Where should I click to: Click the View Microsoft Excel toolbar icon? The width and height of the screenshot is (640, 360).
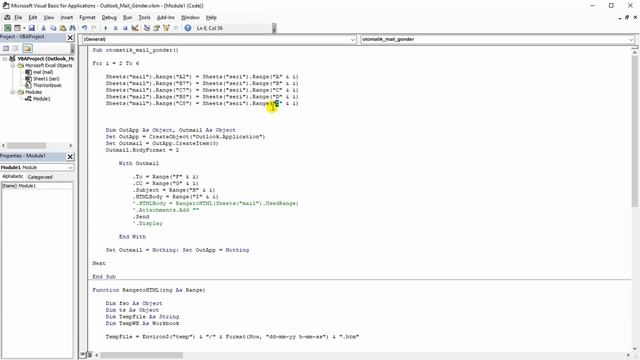(7, 28)
